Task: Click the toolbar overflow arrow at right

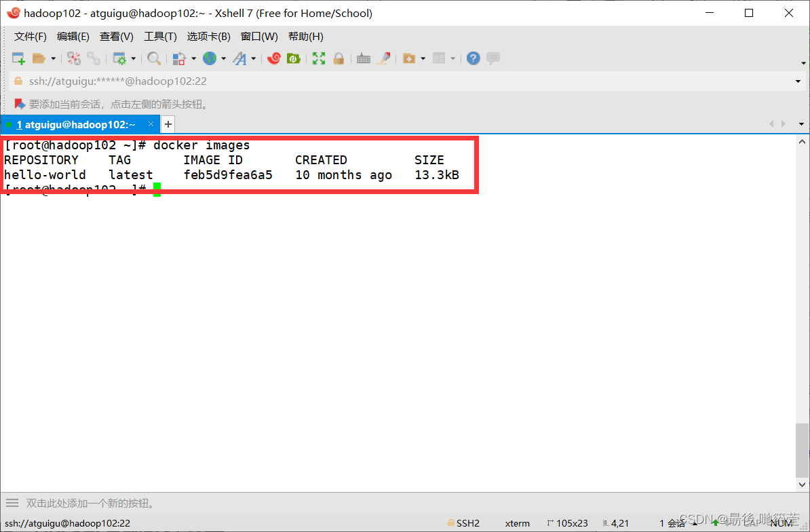Action: point(803,63)
